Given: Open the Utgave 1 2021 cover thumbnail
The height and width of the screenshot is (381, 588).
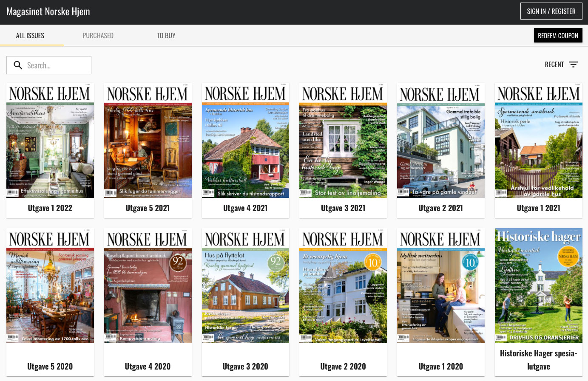Looking at the screenshot, I should click(539, 141).
